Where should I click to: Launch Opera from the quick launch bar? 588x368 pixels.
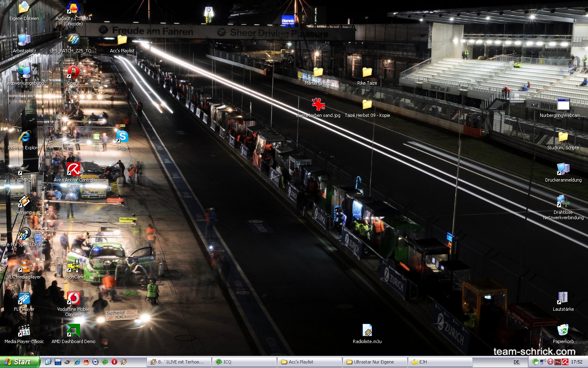tap(114, 362)
